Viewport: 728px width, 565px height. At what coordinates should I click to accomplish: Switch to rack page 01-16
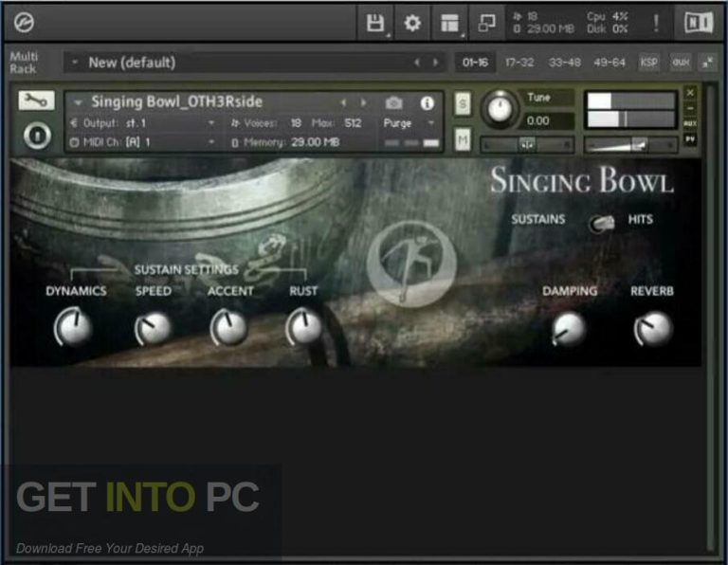click(x=475, y=63)
